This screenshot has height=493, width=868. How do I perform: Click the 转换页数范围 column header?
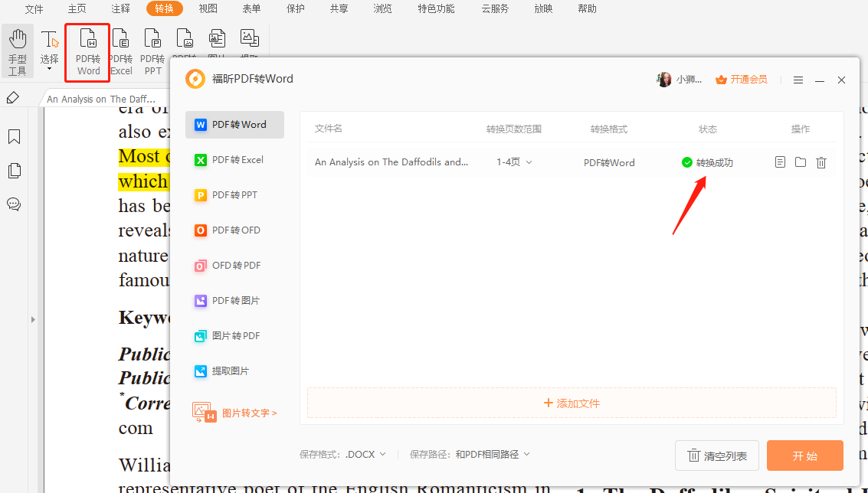pos(514,129)
